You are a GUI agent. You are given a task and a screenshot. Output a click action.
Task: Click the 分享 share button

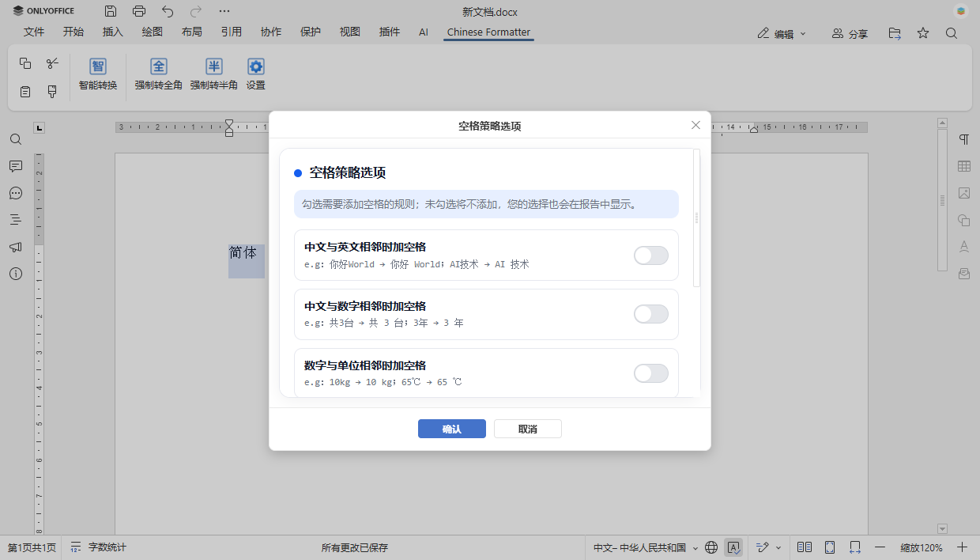(850, 33)
